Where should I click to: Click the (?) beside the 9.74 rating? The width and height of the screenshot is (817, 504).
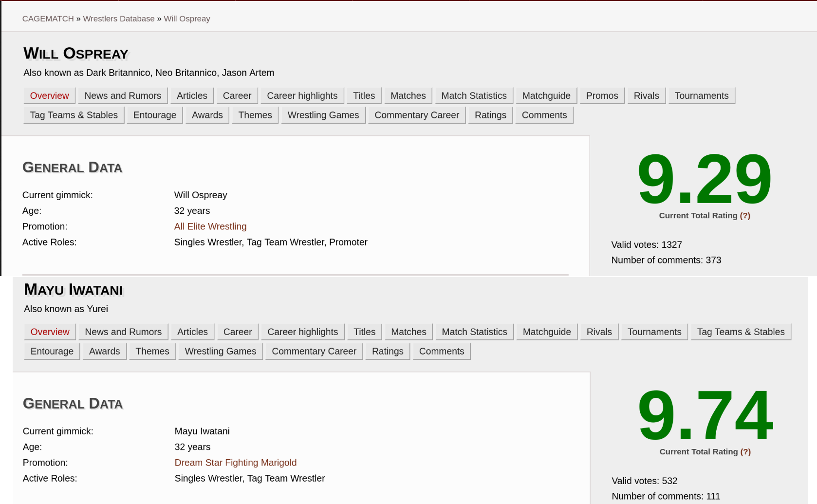745,452
